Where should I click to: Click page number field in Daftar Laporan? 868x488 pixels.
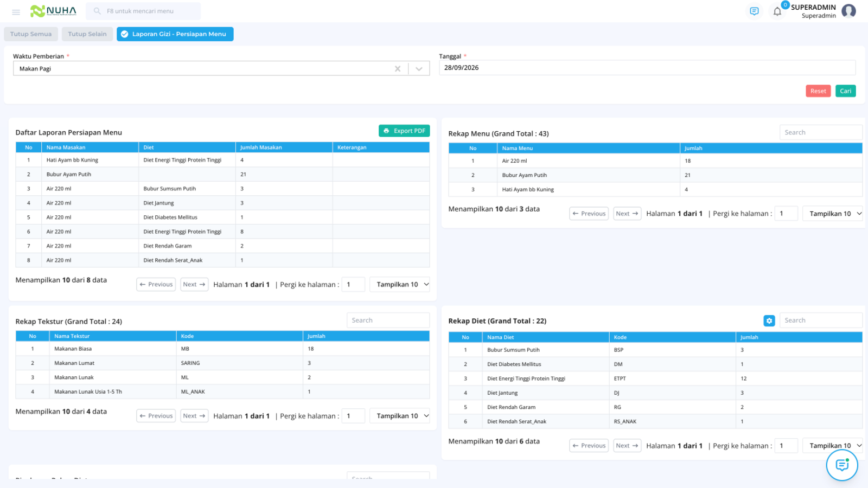pyautogui.click(x=353, y=285)
